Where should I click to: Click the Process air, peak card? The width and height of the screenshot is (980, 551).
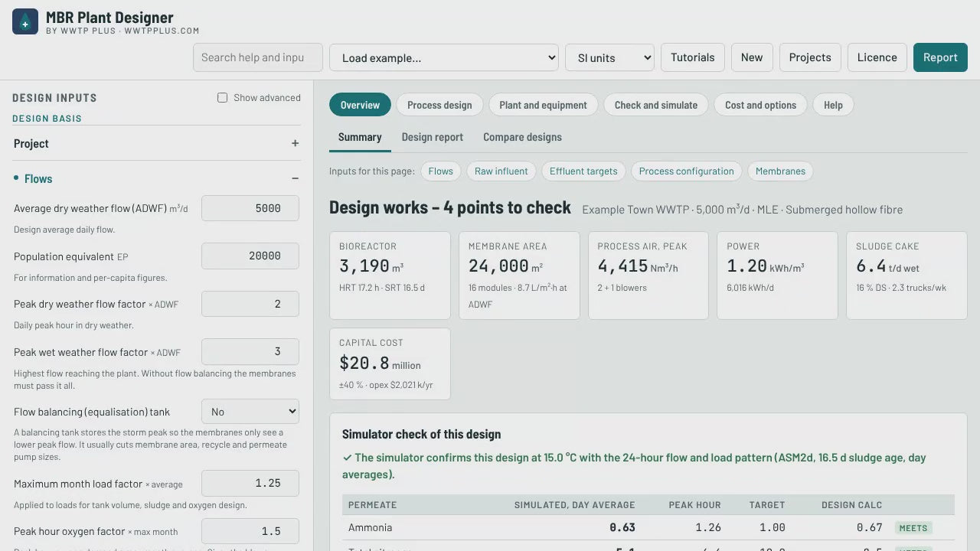[x=648, y=275]
